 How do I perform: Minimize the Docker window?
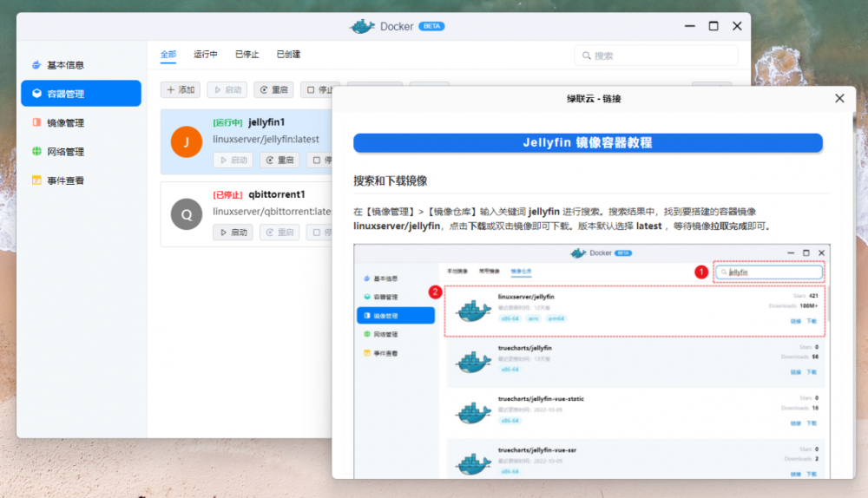690,26
